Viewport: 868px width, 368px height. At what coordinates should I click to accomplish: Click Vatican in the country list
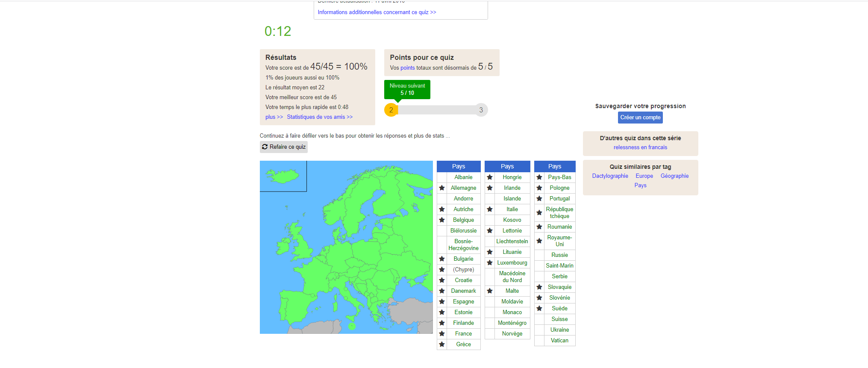point(559,341)
